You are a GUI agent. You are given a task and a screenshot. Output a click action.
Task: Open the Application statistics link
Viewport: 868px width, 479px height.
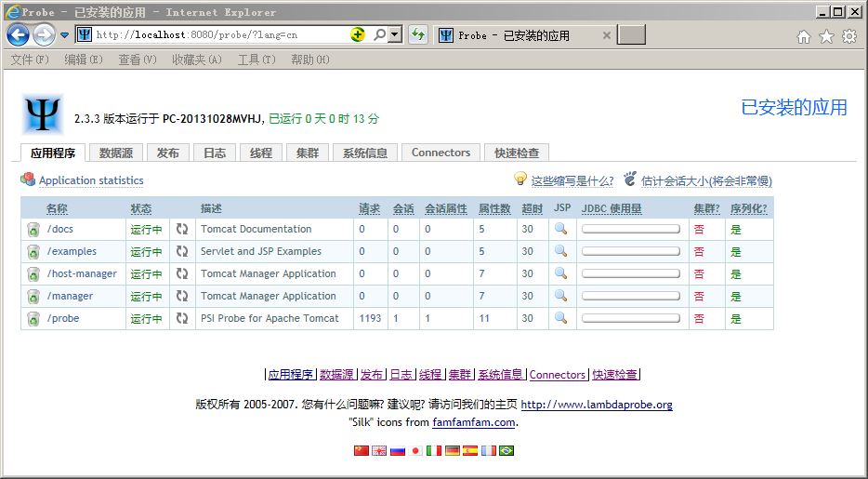click(91, 180)
